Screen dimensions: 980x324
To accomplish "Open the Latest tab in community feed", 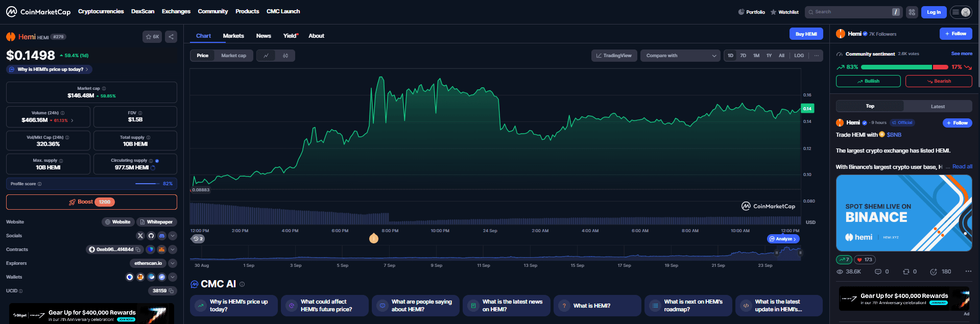I will click(x=938, y=106).
